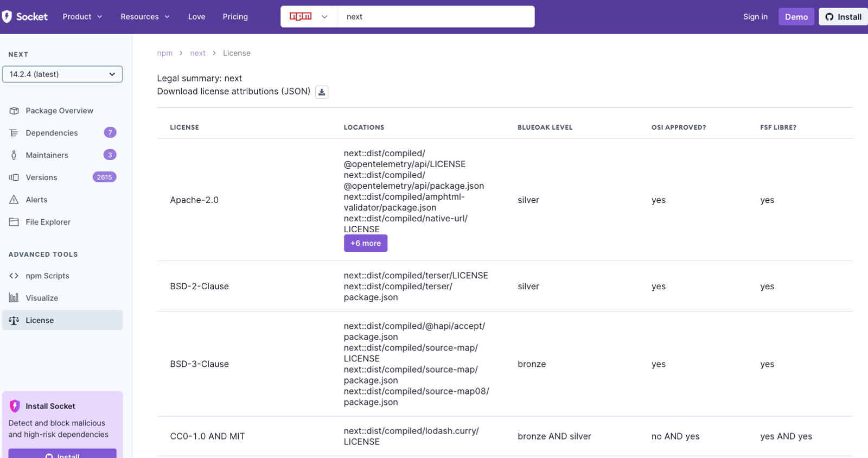Open the npm ecosystem selector dropdown arrow
The width and height of the screenshot is (868, 458).
(x=324, y=17)
